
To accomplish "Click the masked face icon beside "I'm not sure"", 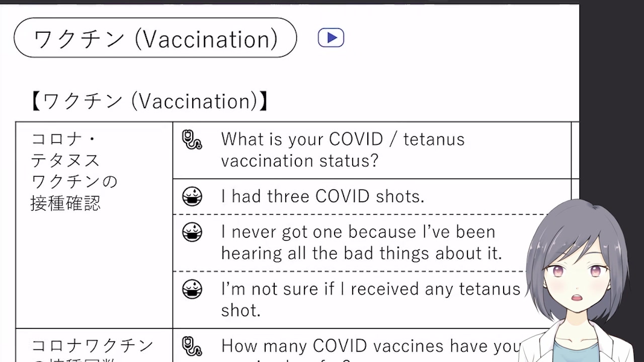I will pyautogui.click(x=192, y=289).
